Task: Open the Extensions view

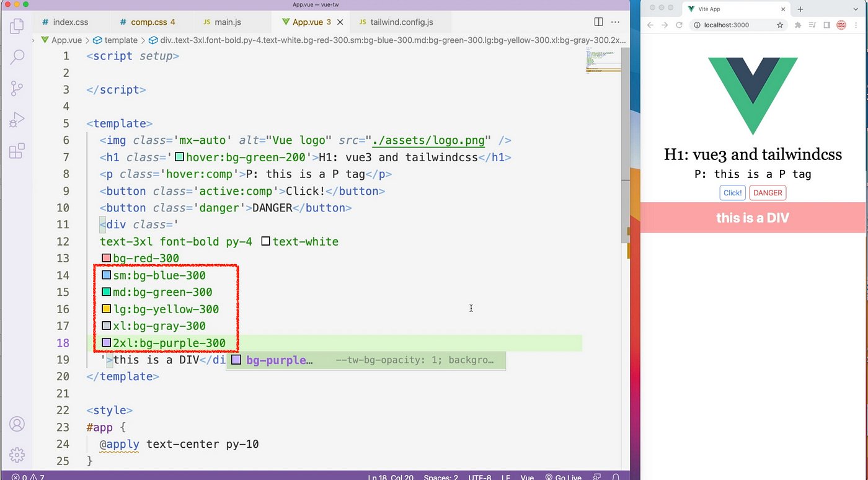Action: coord(17,151)
